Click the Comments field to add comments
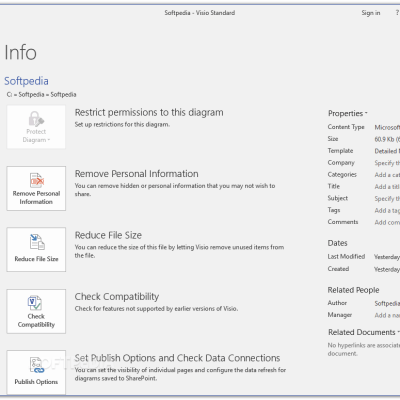This screenshot has width=400, height=400. [387, 222]
